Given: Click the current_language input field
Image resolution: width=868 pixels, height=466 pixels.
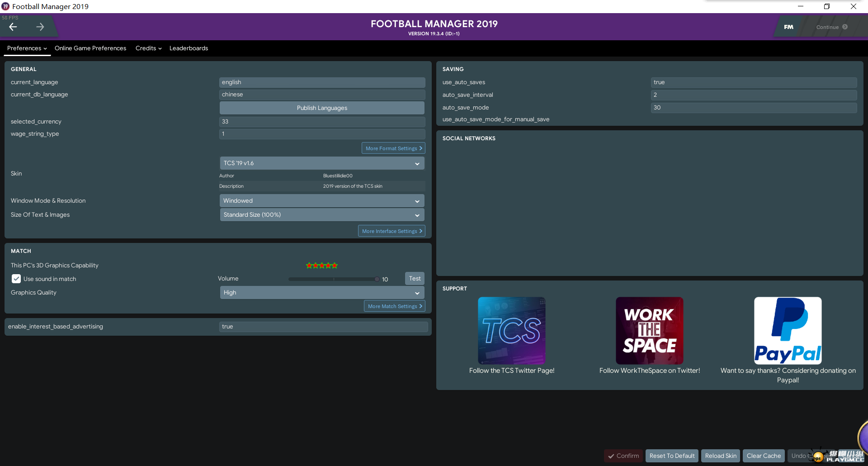Looking at the screenshot, I should click(x=322, y=82).
